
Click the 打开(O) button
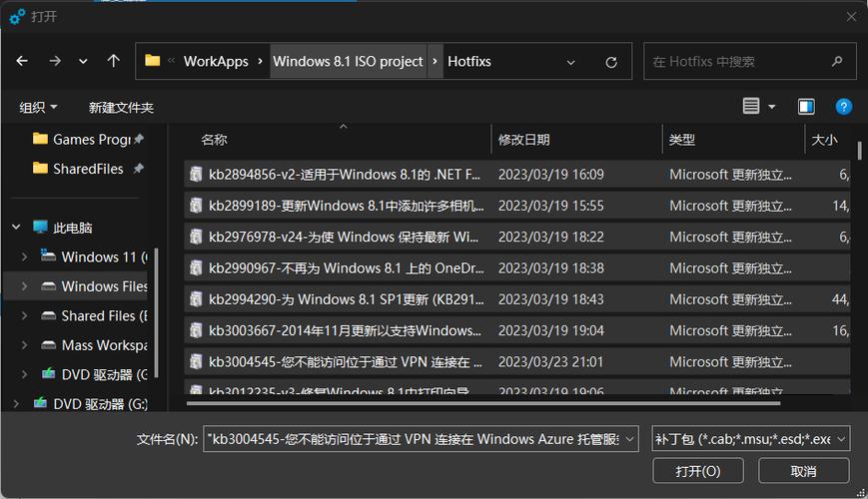[x=698, y=471]
